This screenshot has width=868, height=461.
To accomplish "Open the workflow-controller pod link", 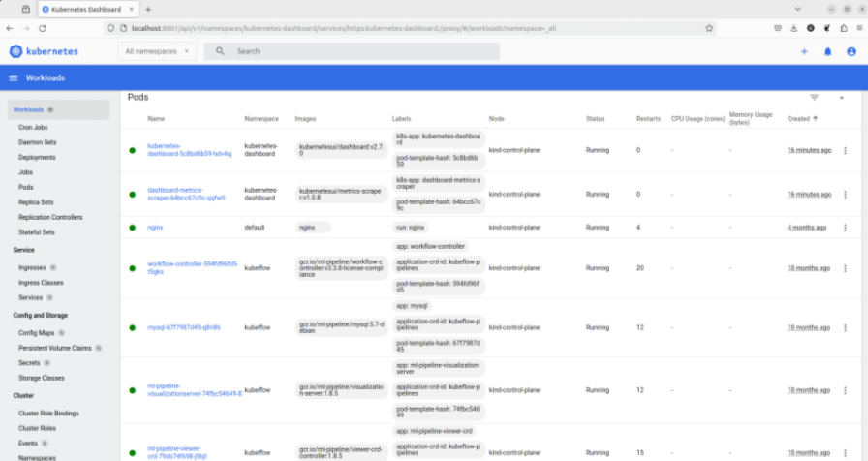I will 193,268.
